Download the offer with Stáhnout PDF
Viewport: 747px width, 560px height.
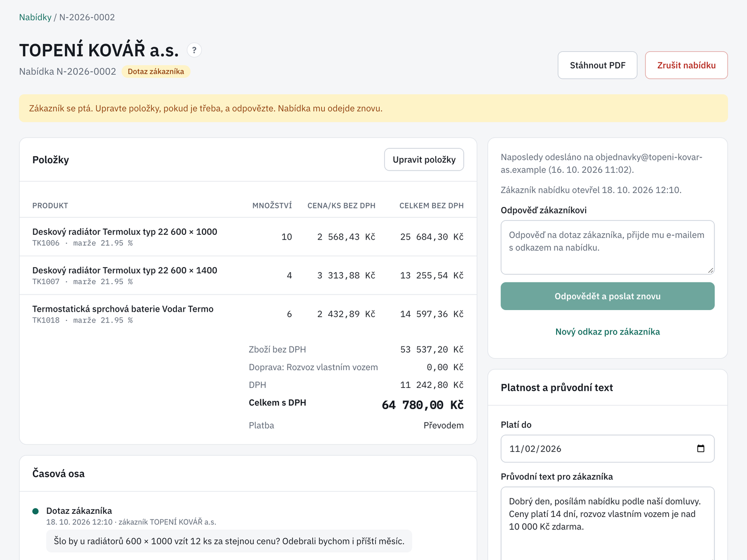point(598,65)
